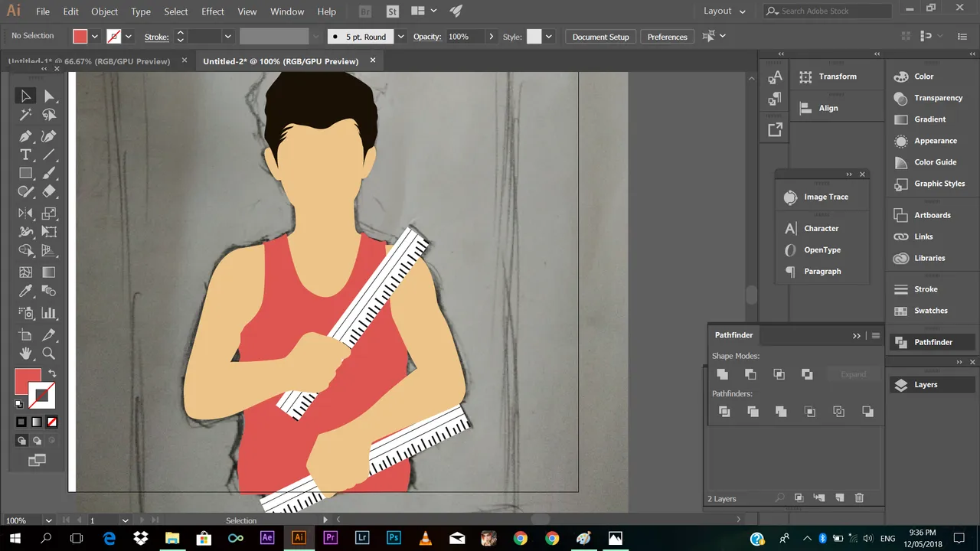980x551 pixels.
Task: Select the Curvature tool
Action: click(49, 136)
